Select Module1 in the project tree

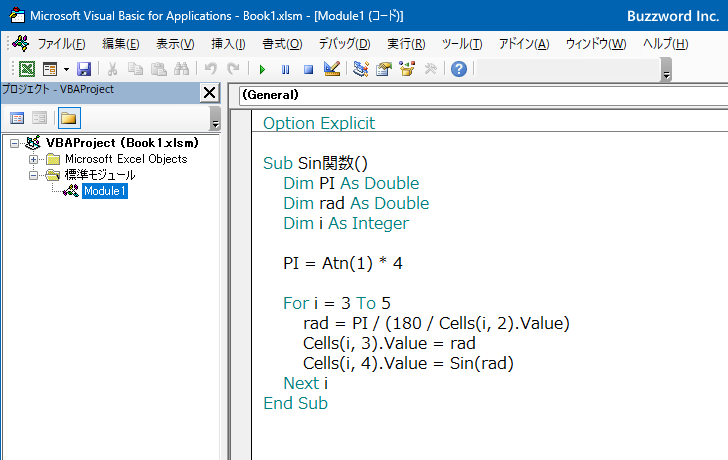[x=105, y=191]
